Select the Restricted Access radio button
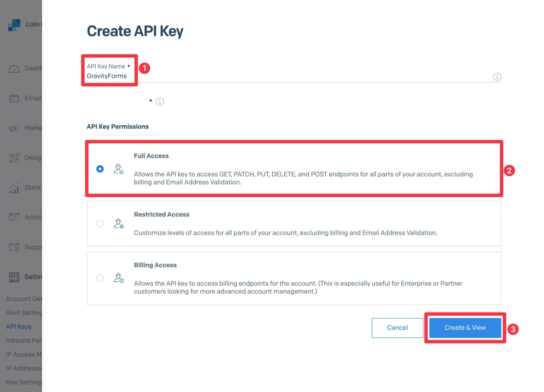This screenshot has width=544, height=392. click(x=100, y=224)
